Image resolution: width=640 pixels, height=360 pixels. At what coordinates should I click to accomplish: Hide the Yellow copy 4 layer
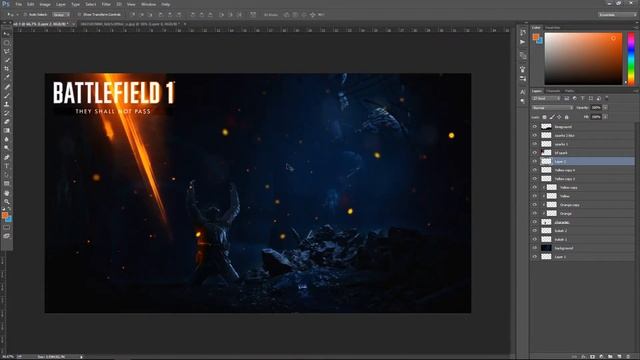[535, 170]
